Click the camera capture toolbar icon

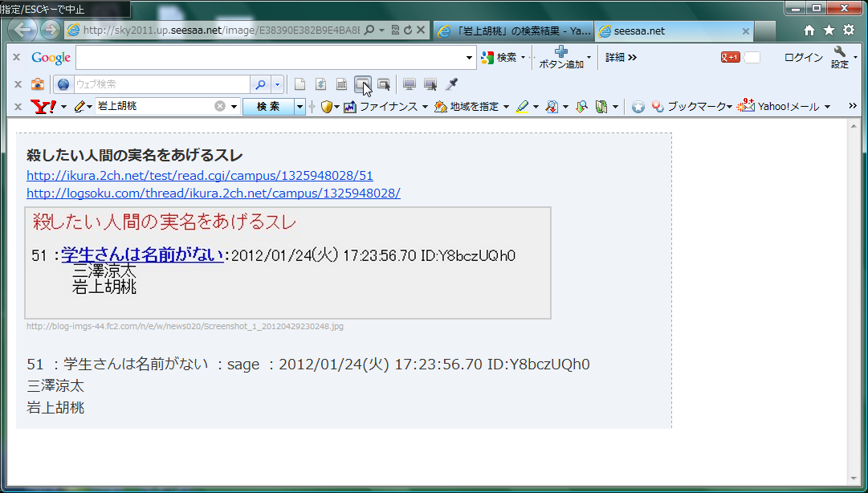[38, 84]
